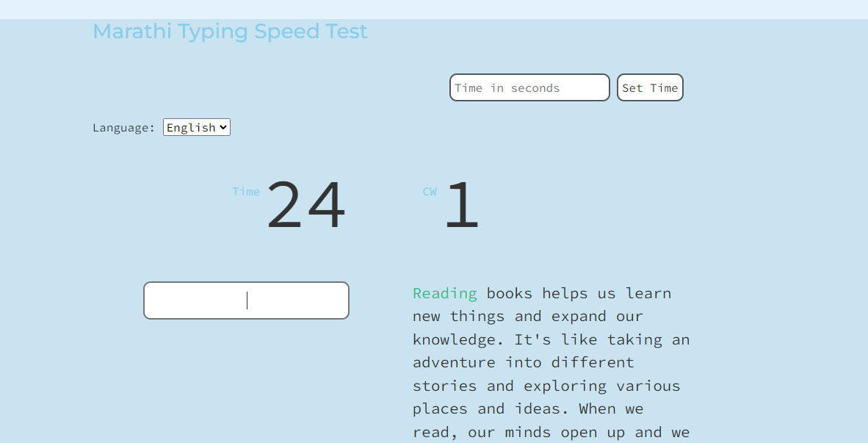The width and height of the screenshot is (868, 443).
Task: Select the highlighted word Reading
Action: [444, 292]
